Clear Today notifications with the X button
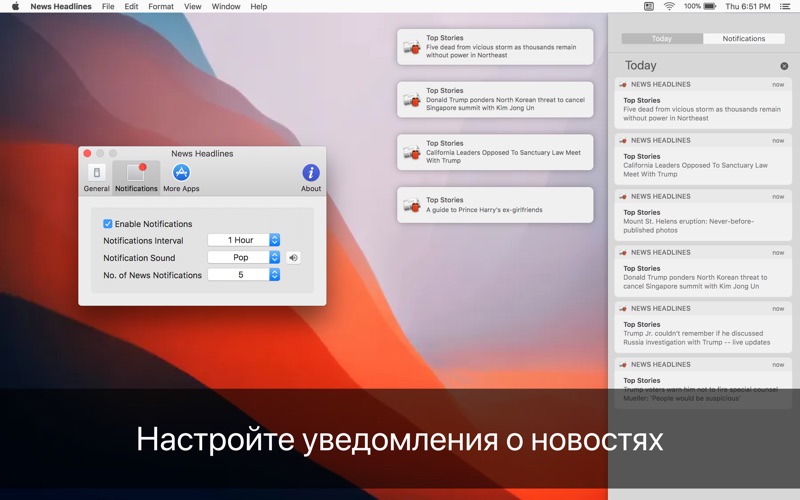The image size is (800, 500). (x=784, y=66)
